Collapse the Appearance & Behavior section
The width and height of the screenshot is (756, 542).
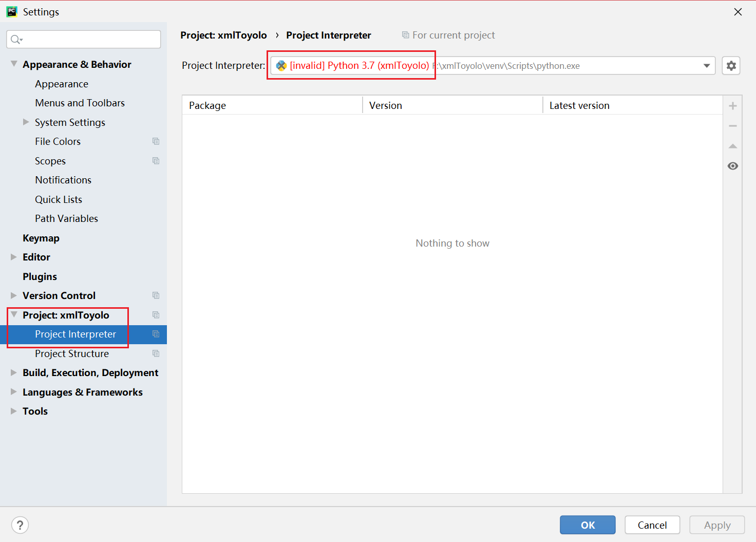pos(13,64)
